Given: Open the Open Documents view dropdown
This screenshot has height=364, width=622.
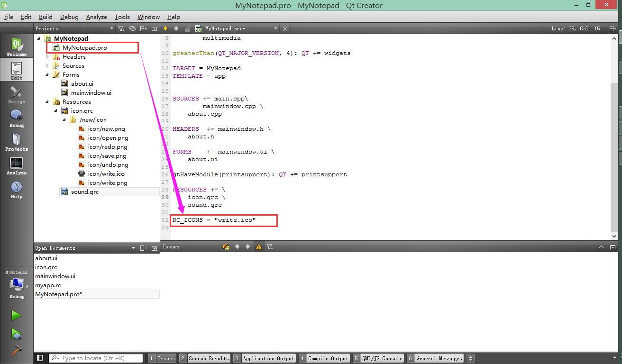Looking at the screenshot, I should pyautogui.click(x=85, y=248).
